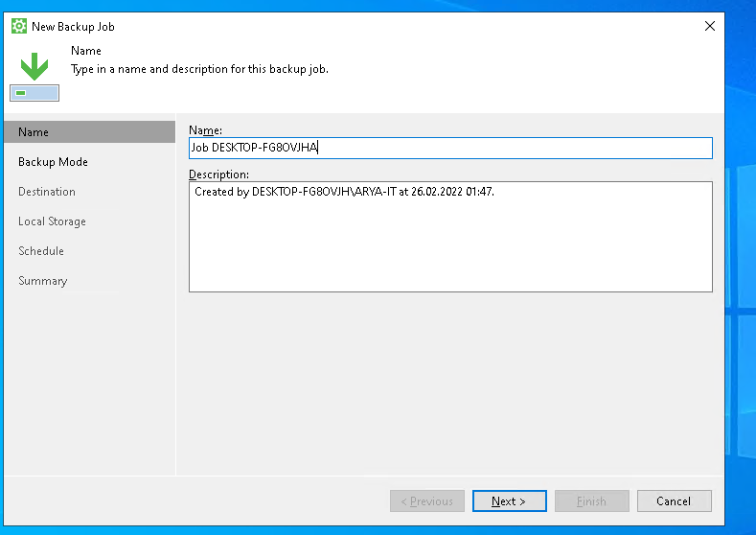Click the drive graphic below the green arrow
This screenshot has height=535, width=756.
pos(34,93)
